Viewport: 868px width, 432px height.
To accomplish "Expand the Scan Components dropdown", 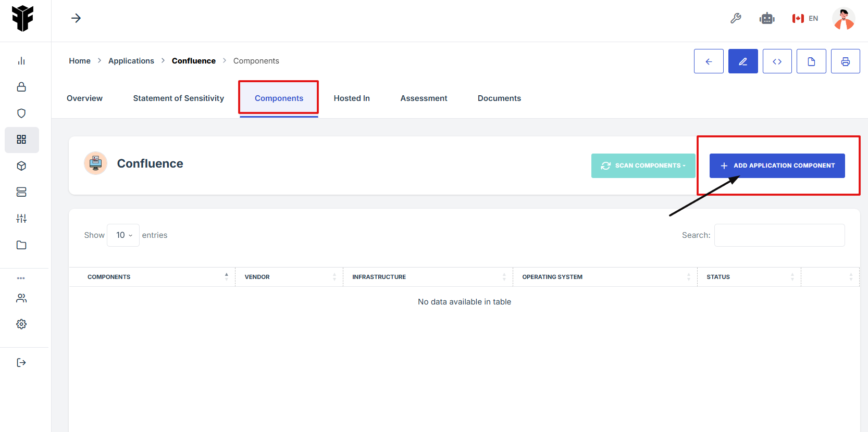I will click(643, 166).
